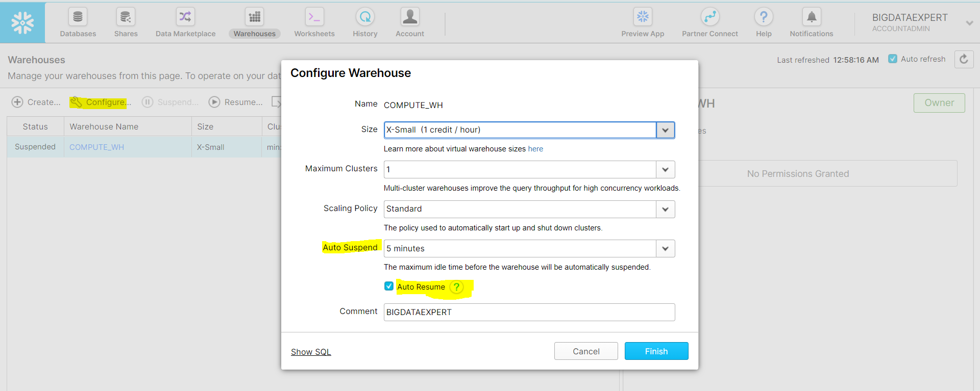The image size is (980, 391).
Task: Open query History
Action: pyautogui.click(x=364, y=22)
